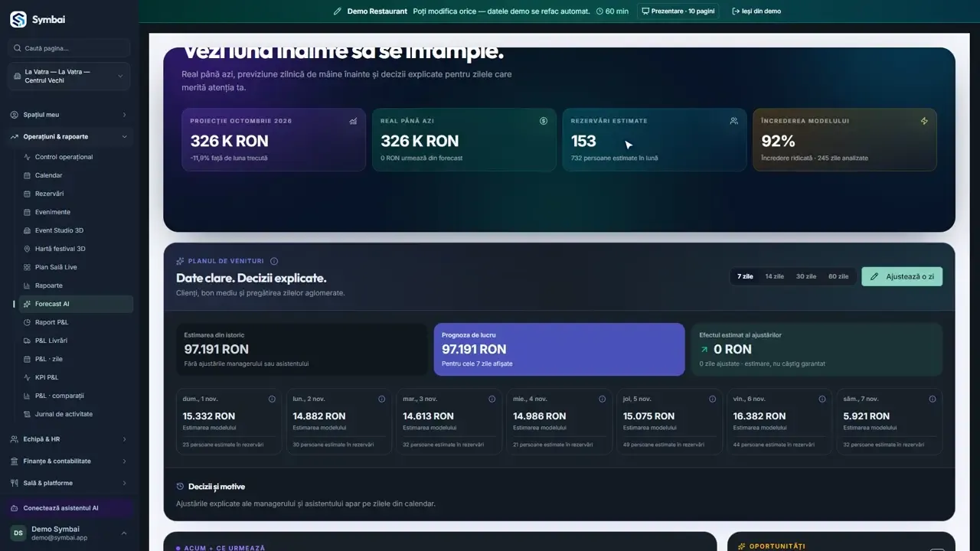Image resolution: width=980 pixels, height=551 pixels.
Task: Click people icon in Rezervări estimate card
Action: click(733, 121)
